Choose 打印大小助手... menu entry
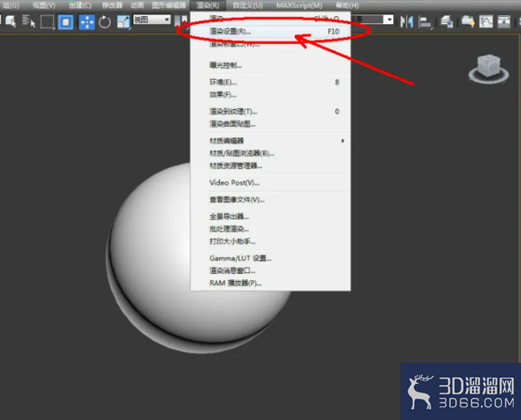The image size is (521, 420). tap(270, 241)
